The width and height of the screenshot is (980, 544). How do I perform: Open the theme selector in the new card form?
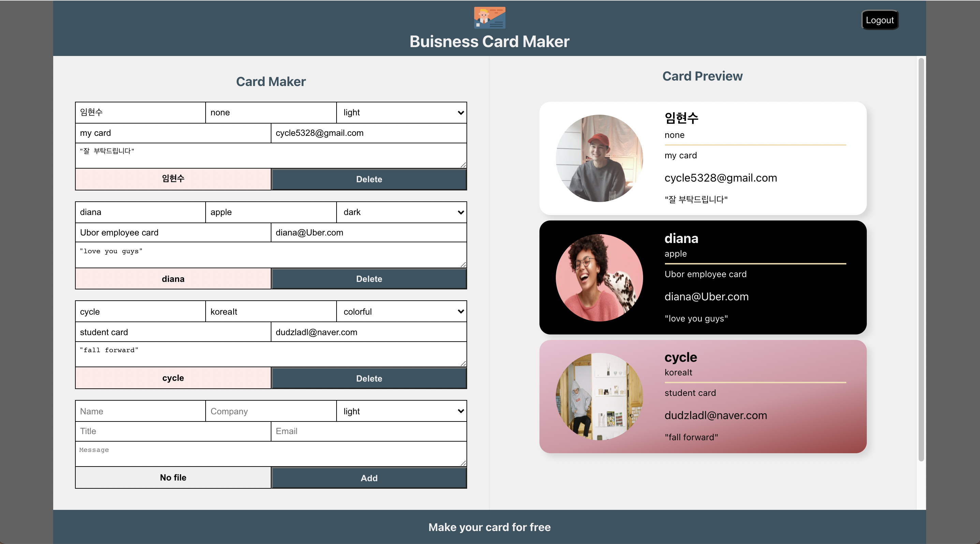(401, 411)
